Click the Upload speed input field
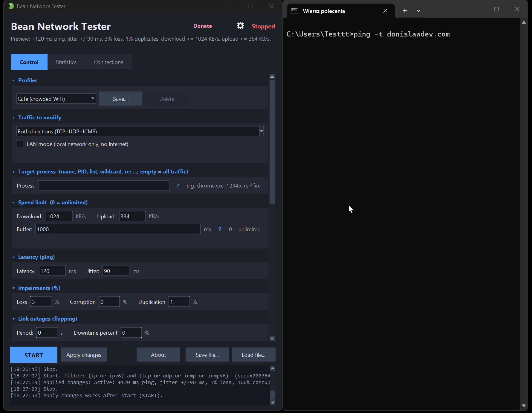 pyautogui.click(x=132, y=216)
